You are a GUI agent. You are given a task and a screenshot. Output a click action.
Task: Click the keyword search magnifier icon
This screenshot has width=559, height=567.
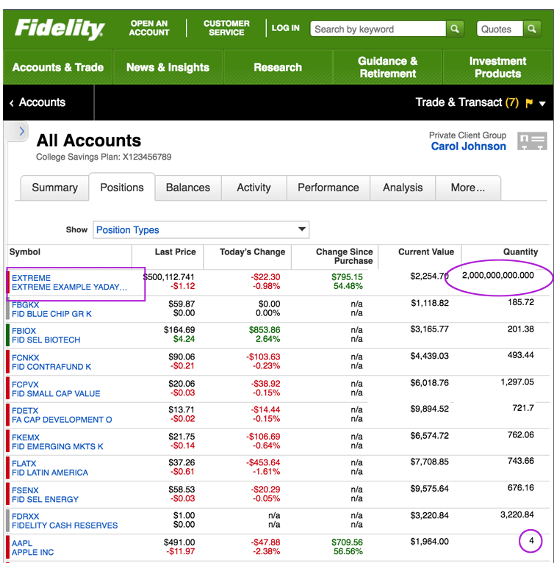tap(455, 29)
